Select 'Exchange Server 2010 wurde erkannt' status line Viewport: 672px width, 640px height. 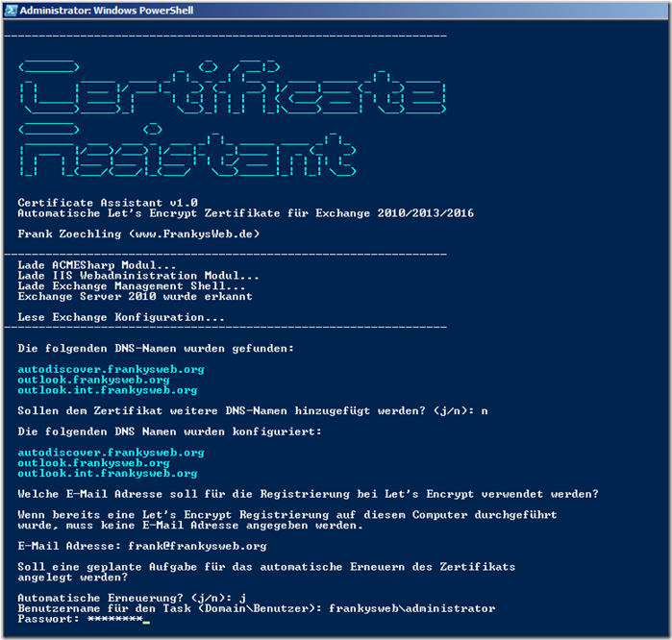[x=136, y=297]
